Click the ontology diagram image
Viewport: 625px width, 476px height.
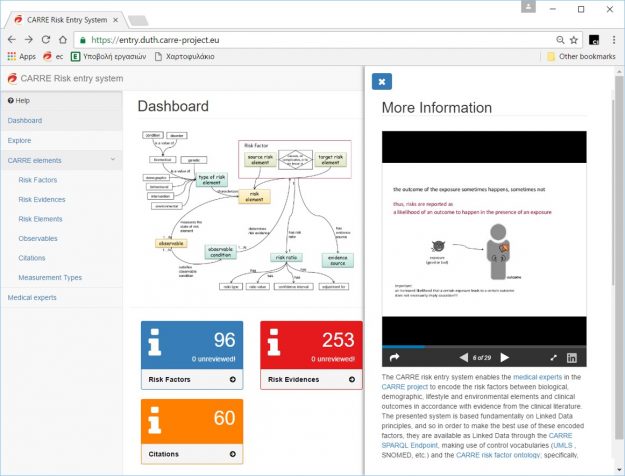[247, 211]
